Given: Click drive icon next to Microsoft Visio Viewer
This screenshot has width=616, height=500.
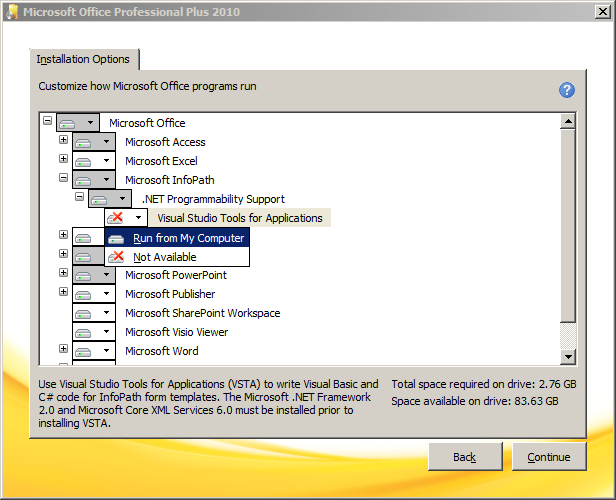Looking at the screenshot, I should point(83,333).
